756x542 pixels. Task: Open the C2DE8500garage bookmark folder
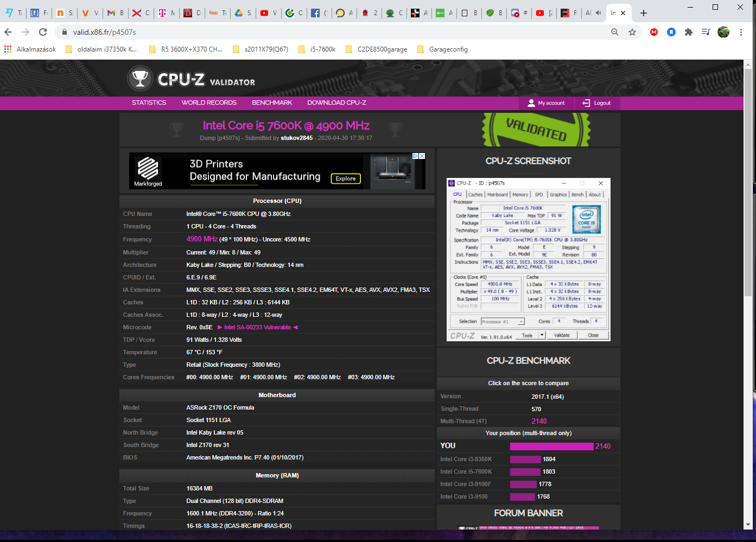click(376, 49)
